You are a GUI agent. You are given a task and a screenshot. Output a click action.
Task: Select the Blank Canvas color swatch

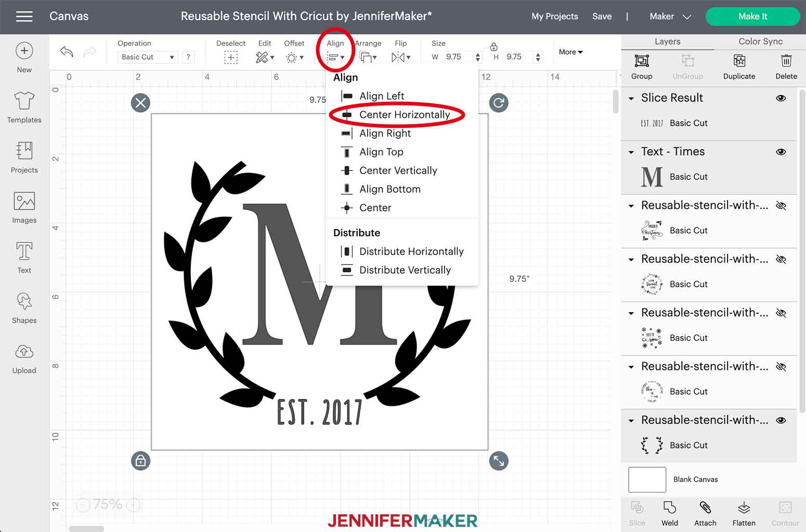tap(647, 480)
